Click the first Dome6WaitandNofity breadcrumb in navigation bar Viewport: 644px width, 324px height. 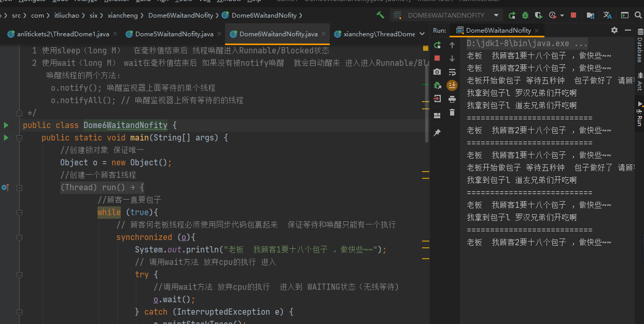(x=180, y=16)
